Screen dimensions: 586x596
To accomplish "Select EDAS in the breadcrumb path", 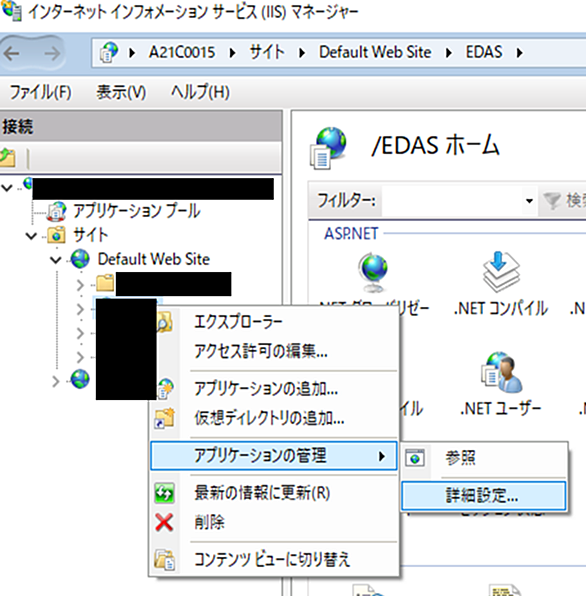I will (x=484, y=52).
